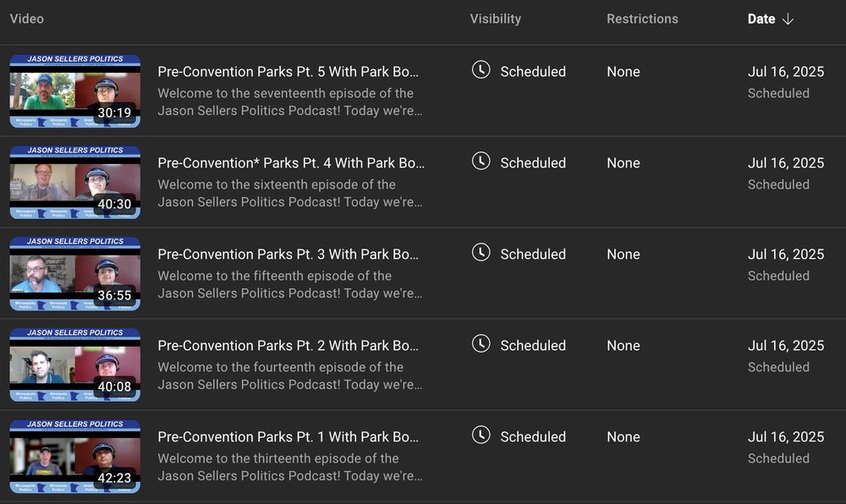Screen dimensions: 846x504
Task: Open the Pre-Convention Parks Pt. 5 video title
Action: pos(288,72)
